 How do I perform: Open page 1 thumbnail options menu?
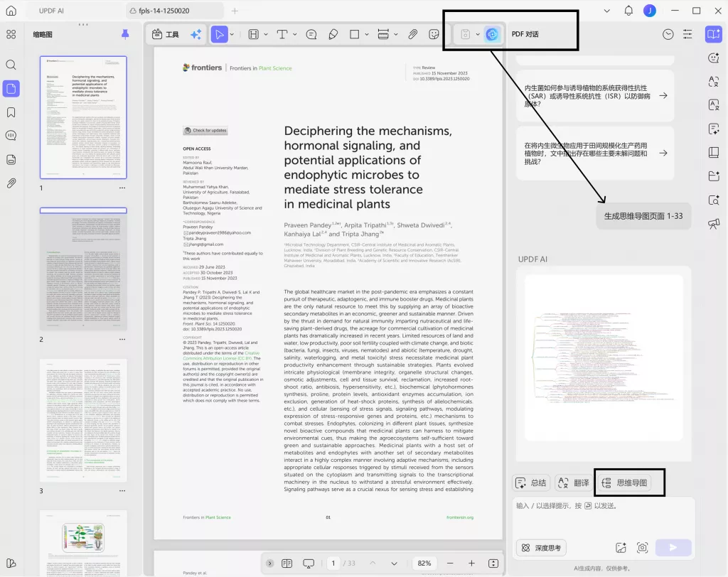tap(122, 188)
